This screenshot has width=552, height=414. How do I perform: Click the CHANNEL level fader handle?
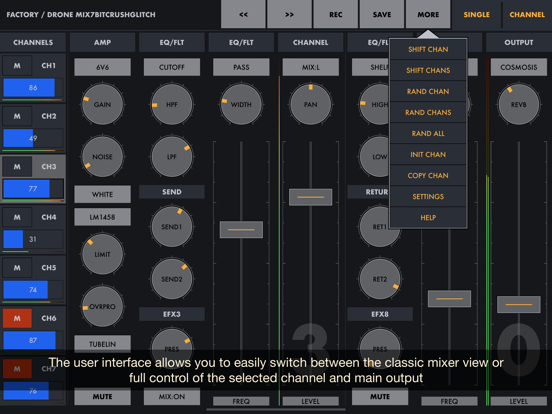[x=310, y=197]
